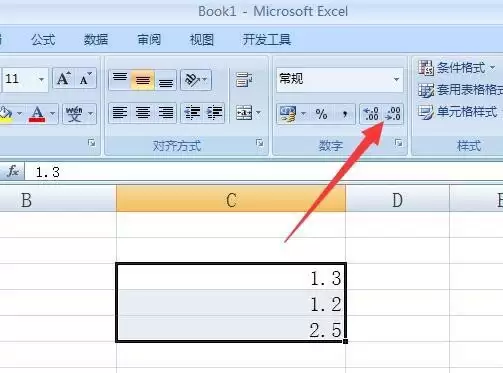Toggle middle vertical alignment

click(143, 80)
